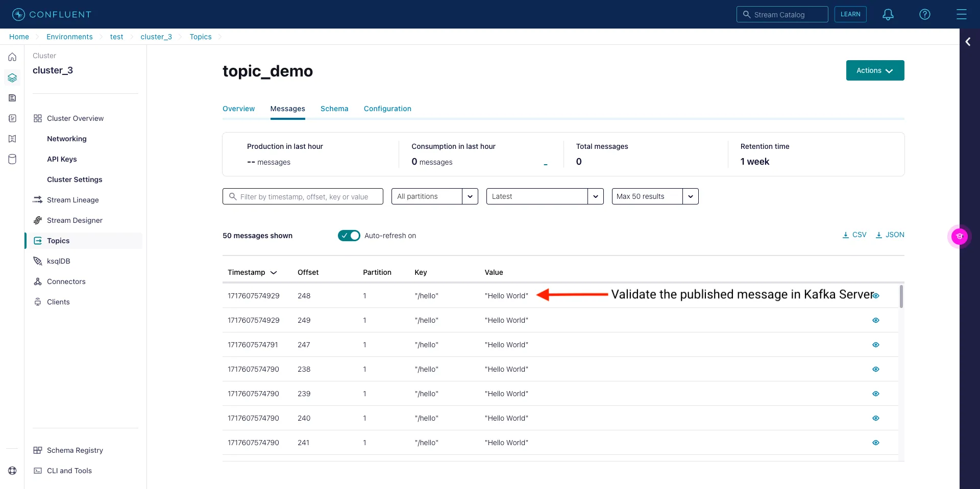Click the globe support icon at bottom left
Image resolution: width=980 pixels, height=489 pixels.
pos(12,471)
